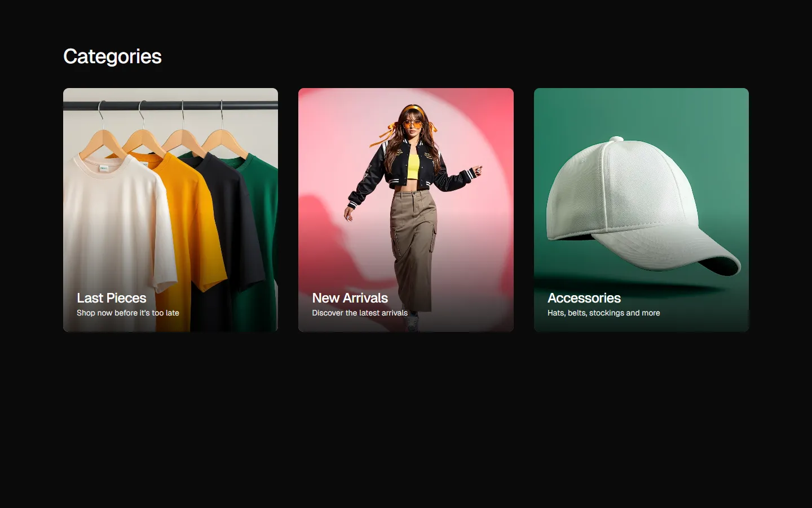The height and width of the screenshot is (508, 812).
Task: Open the New Arrivals category card
Action: pyautogui.click(x=405, y=209)
